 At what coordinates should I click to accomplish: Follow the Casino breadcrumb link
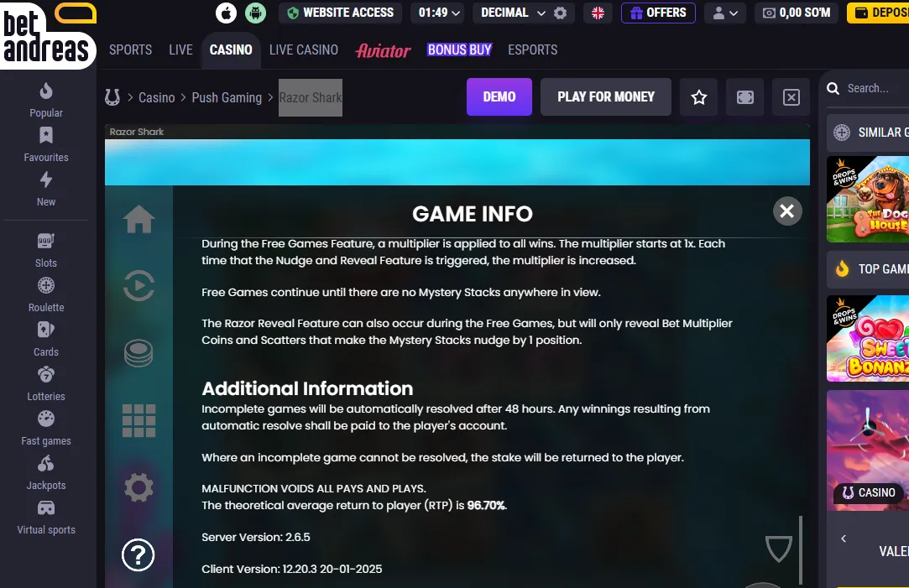pos(156,97)
